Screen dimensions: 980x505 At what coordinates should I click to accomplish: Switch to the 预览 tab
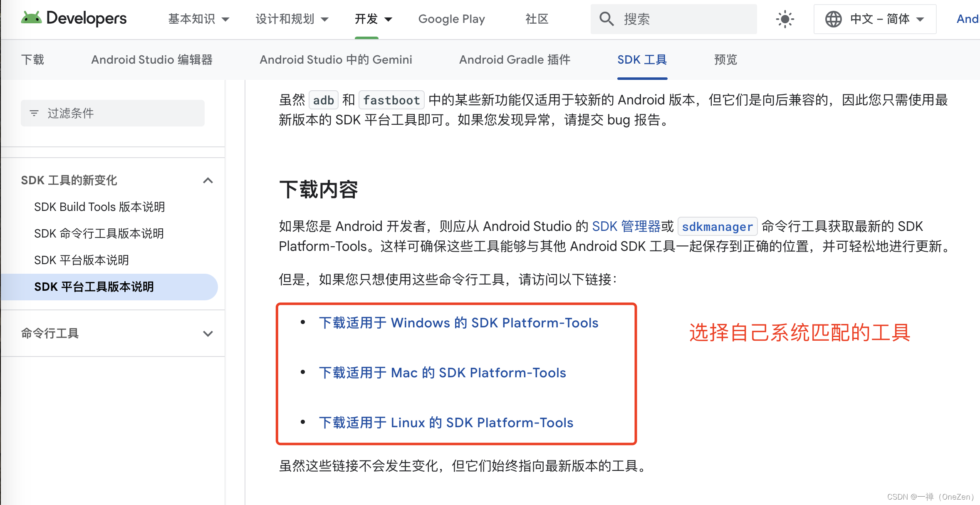[x=725, y=60]
